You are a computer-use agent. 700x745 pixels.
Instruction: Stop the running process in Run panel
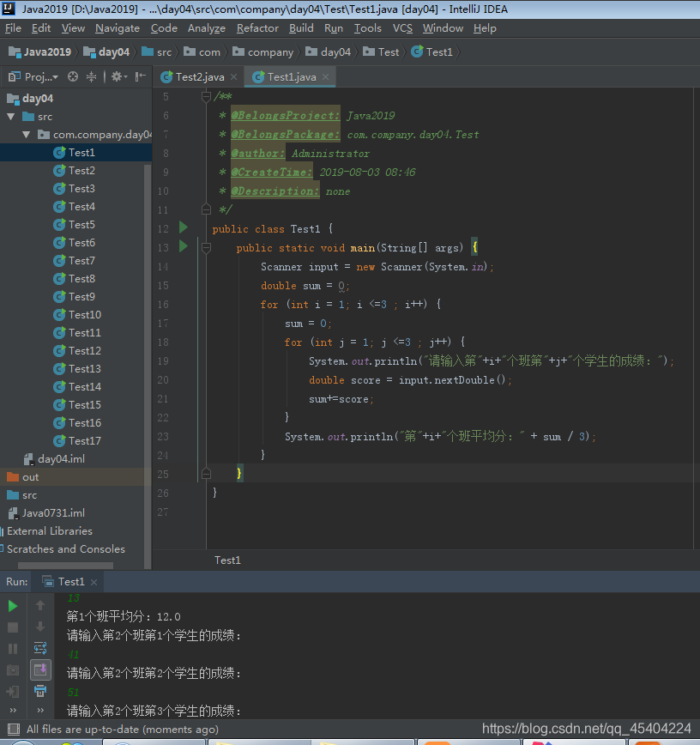[13, 627]
